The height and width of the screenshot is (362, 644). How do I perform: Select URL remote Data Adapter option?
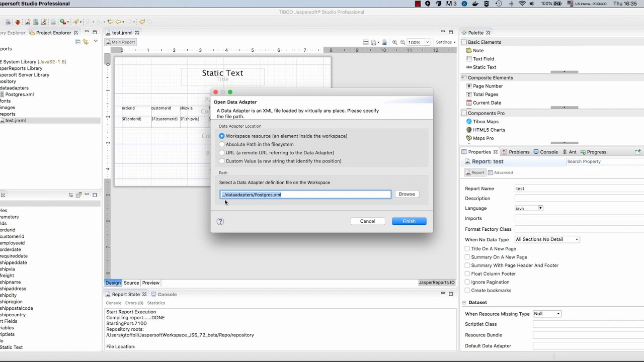point(222,153)
